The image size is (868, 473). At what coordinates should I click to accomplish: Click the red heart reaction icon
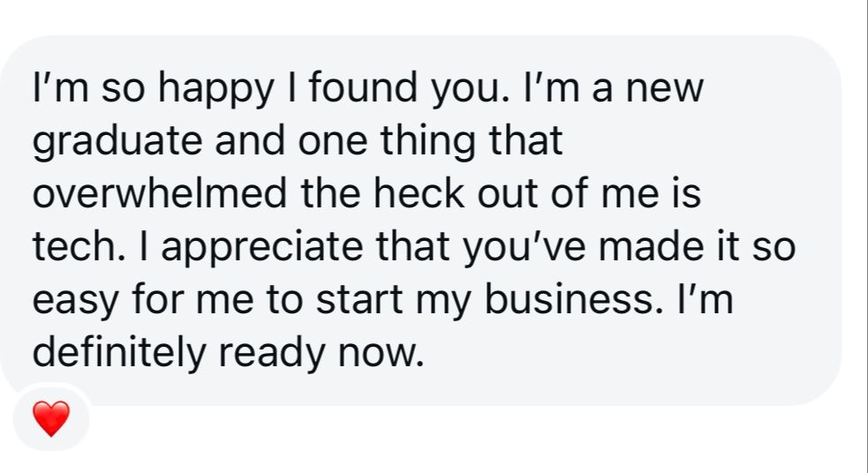tap(51, 417)
